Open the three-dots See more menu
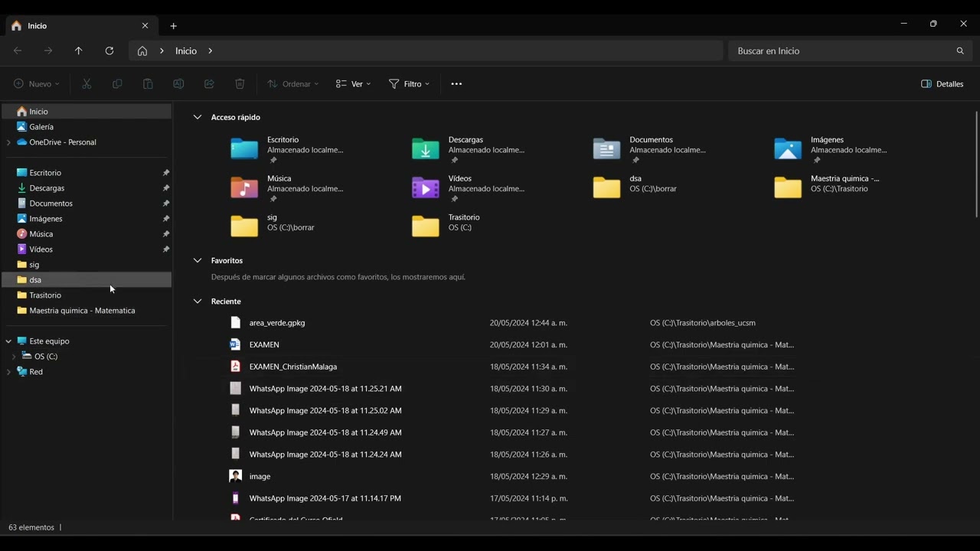The width and height of the screenshot is (980, 551). 456,84
